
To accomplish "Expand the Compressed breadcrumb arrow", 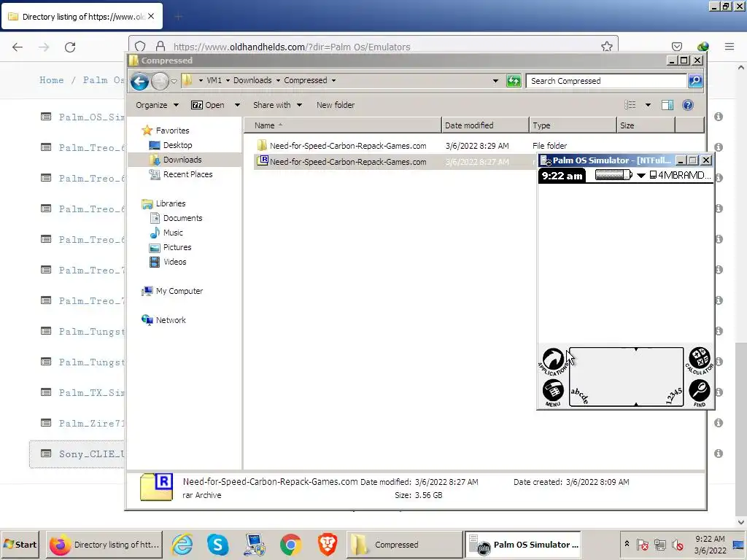I will [333, 80].
